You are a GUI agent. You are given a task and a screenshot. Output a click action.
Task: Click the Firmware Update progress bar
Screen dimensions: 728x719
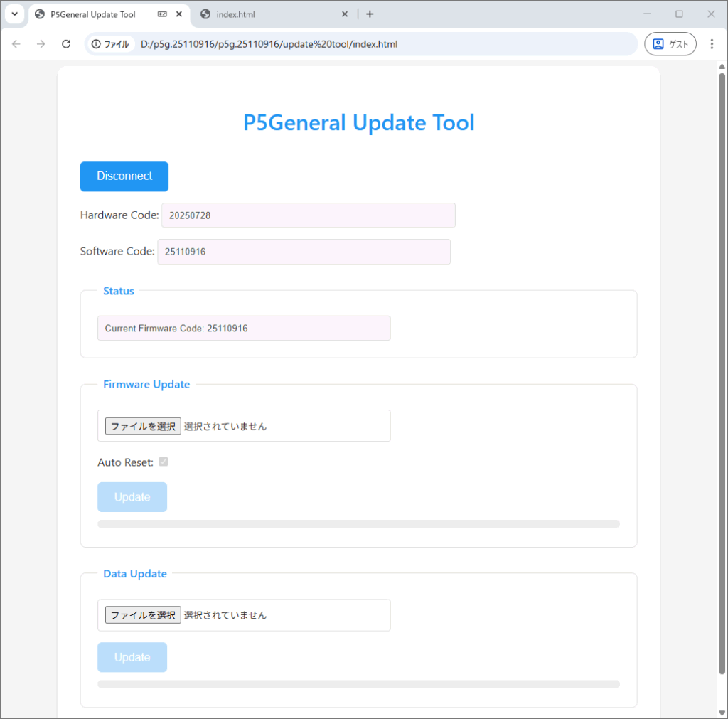(358, 524)
